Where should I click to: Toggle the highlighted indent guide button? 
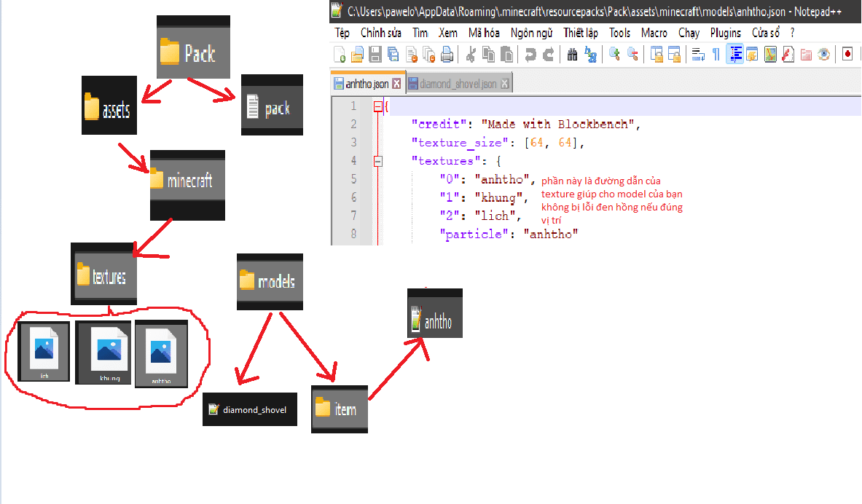[735, 55]
